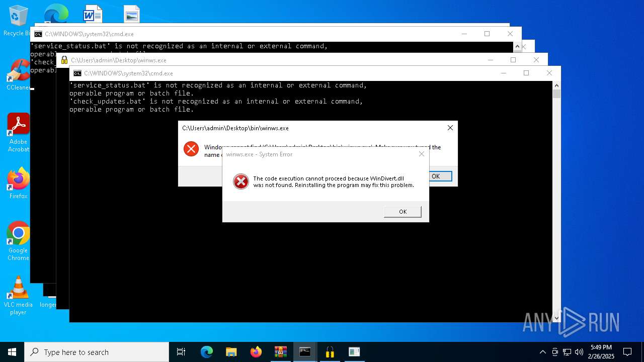Click the front cmd.exe window title icon
The height and width of the screenshot is (362, 644).
point(77,73)
